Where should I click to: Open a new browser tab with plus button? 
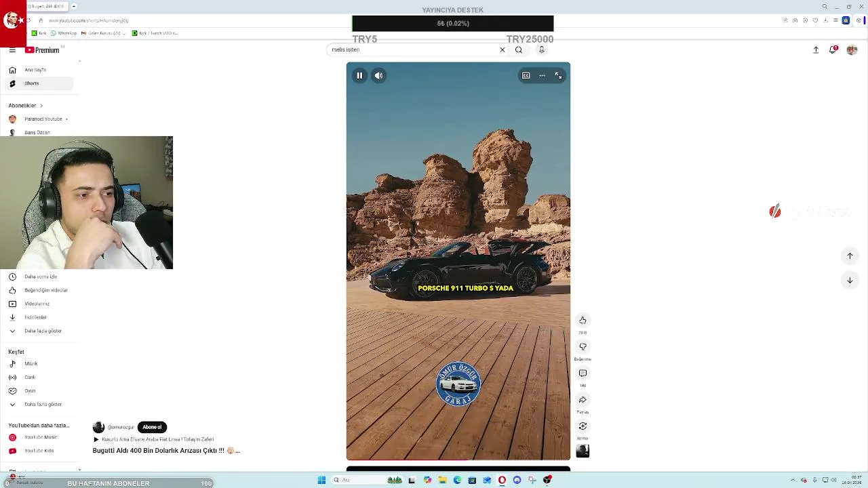click(74, 7)
